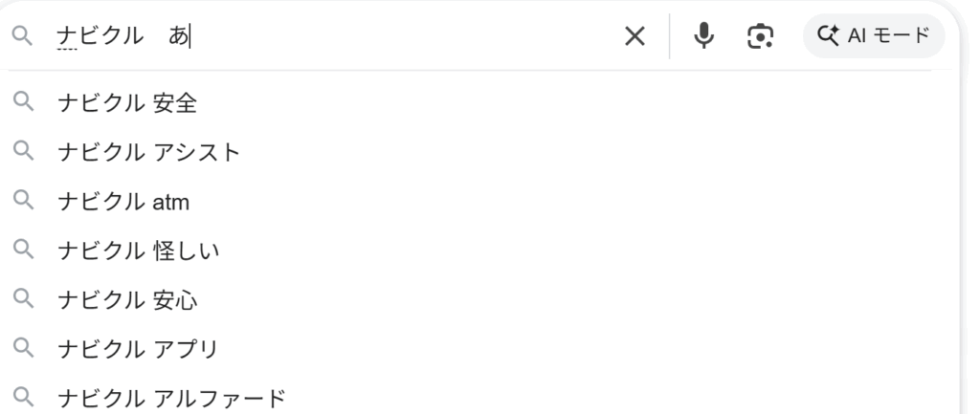The height and width of the screenshot is (414, 980).
Task: Switch to AI モード
Action: point(874,36)
